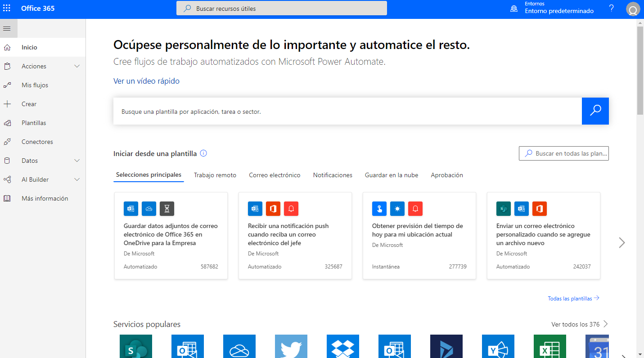Open Conectores in the sidebar
This screenshot has height=358, width=644.
click(x=43, y=142)
